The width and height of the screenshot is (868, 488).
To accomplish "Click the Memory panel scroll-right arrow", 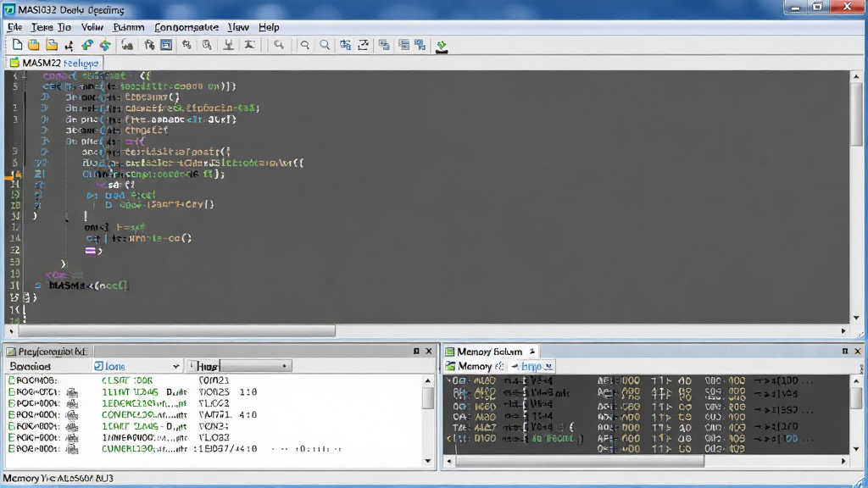I will pyautogui.click(x=843, y=461).
